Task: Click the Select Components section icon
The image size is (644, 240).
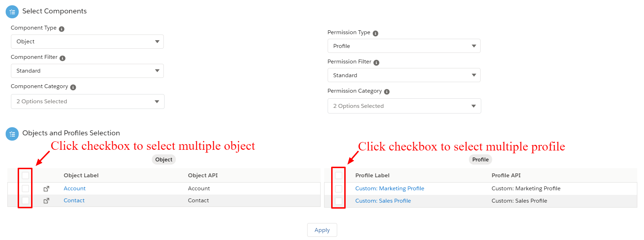Action: [12, 12]
